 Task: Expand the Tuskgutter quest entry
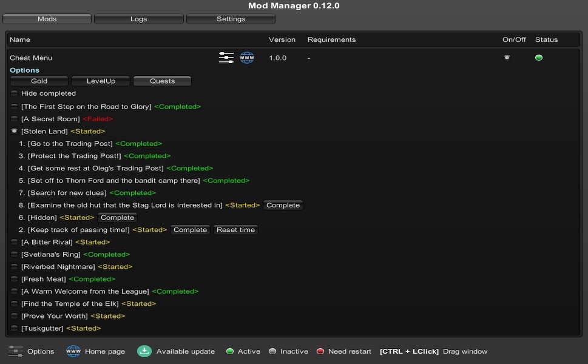[15, 328]
